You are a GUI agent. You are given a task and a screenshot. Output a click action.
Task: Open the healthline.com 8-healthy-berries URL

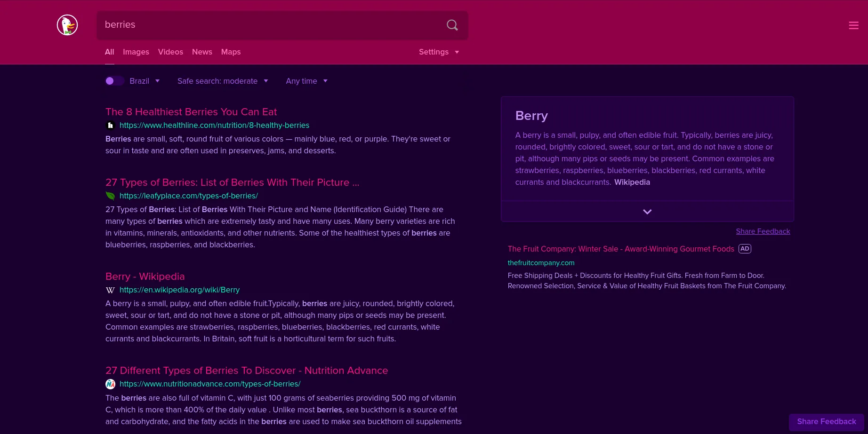pos(214,125)
